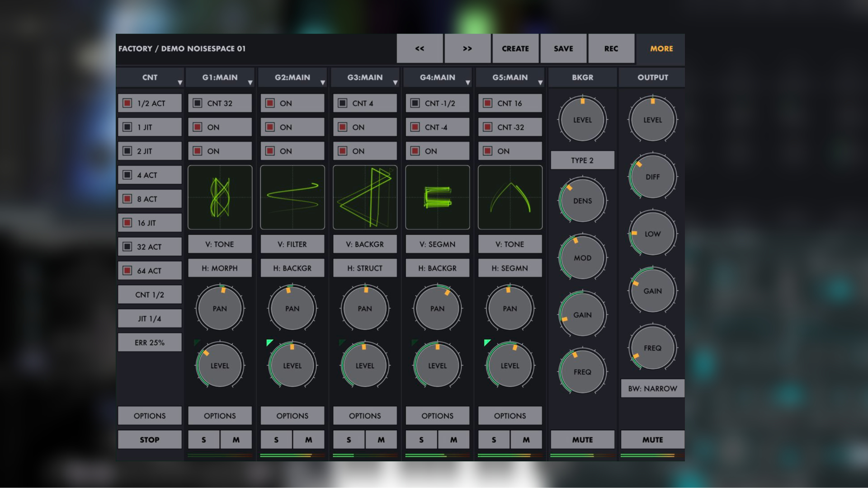Go to previous preset with << button
Image resolution: width=868 pixels, height=488 pixels.
(420, 48)
